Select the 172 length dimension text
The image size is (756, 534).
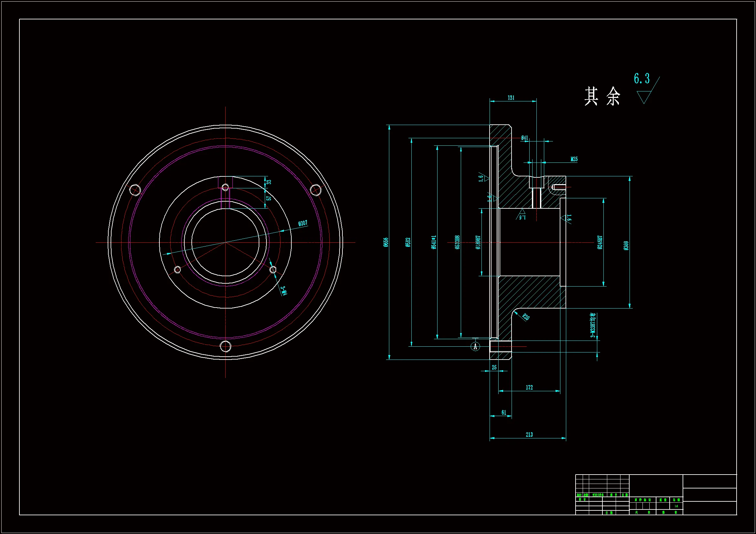[x=529, y=388]
